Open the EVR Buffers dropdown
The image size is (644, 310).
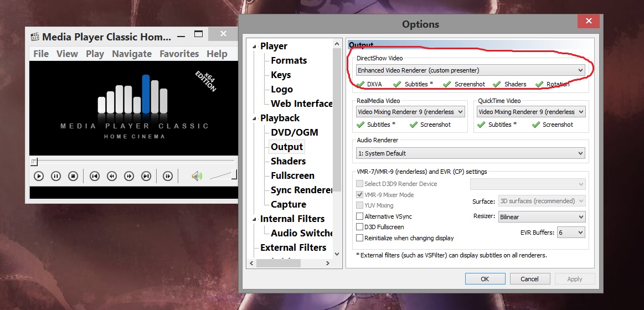click(571, 232)
